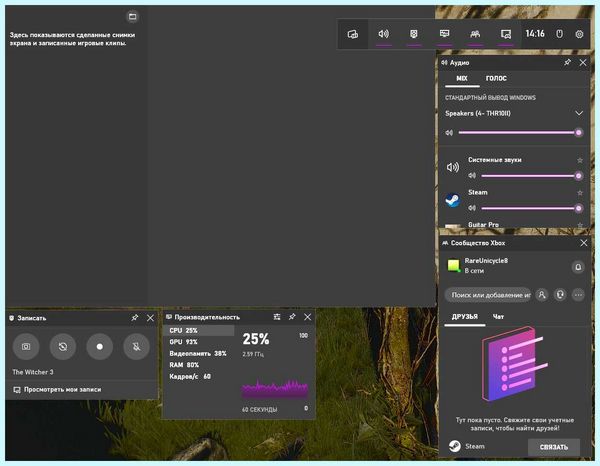
Task: Switch to the ГОЛОС tab
Action: pos(496,78)
